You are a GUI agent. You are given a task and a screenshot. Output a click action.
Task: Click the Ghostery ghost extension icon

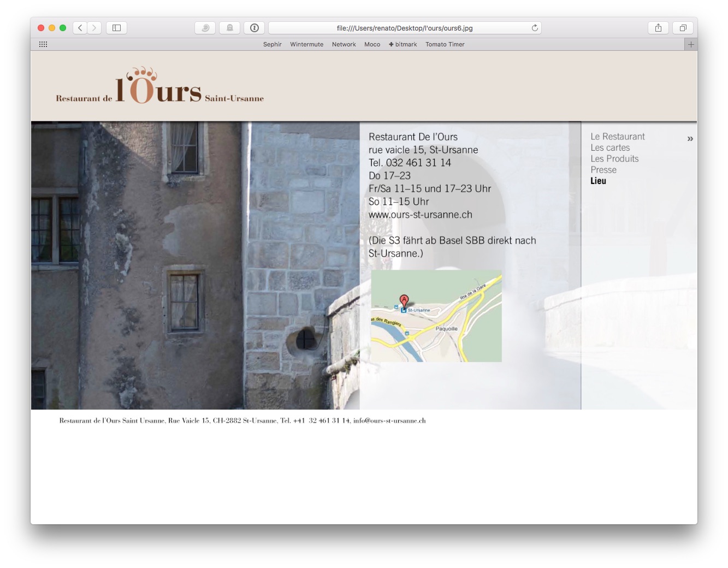(230, 28)
